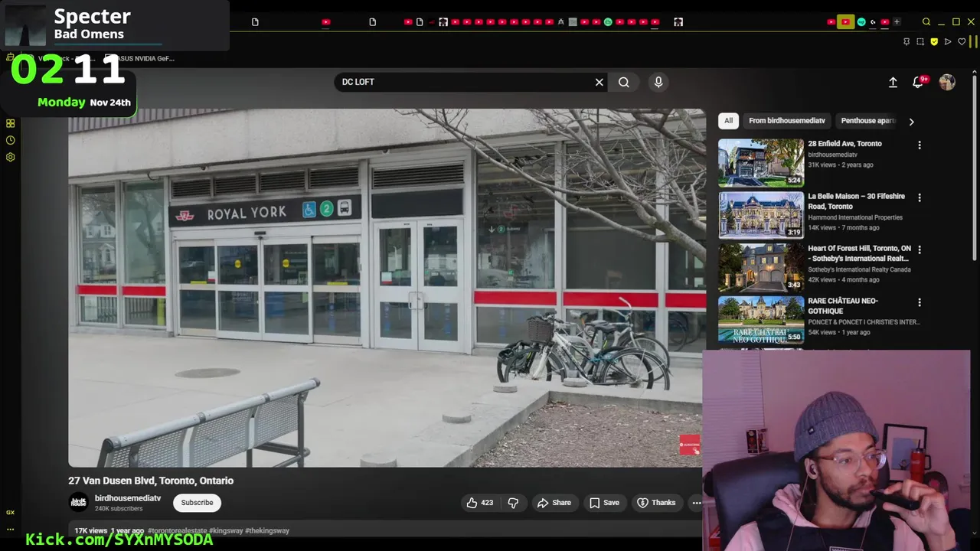Open the tab search magnifier in title bar
This screenshot has height=551, width=980.
(x=926, y=21)
